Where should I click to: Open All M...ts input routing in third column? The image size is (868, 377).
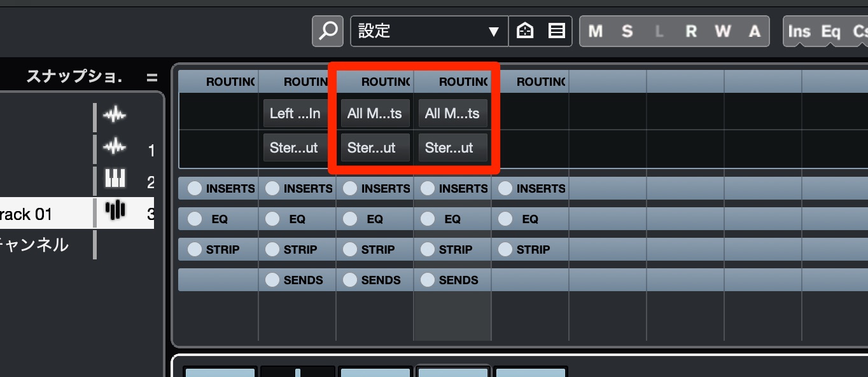375,114
